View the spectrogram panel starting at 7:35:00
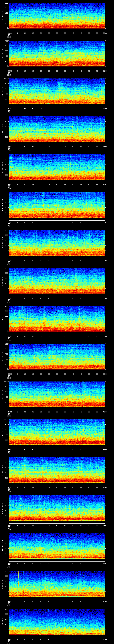 57,243
